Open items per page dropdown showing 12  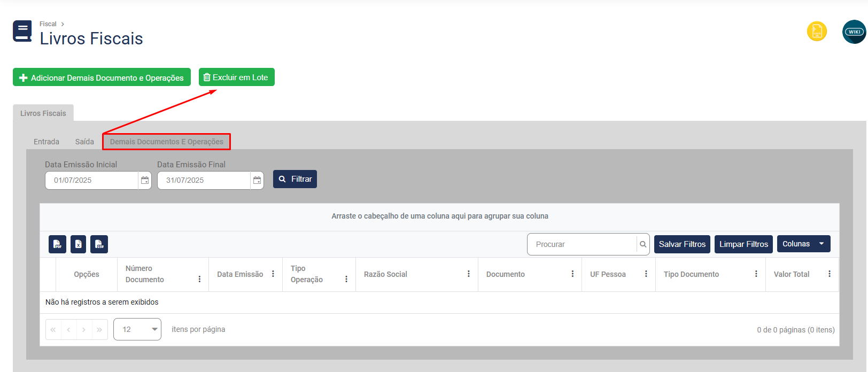point(137,329)
